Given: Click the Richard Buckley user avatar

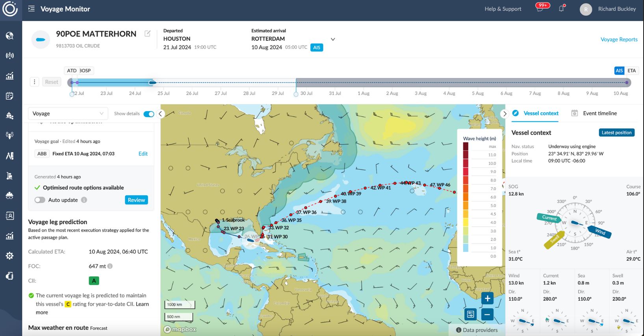Looking at the screenshot, I should pos(586,9).
